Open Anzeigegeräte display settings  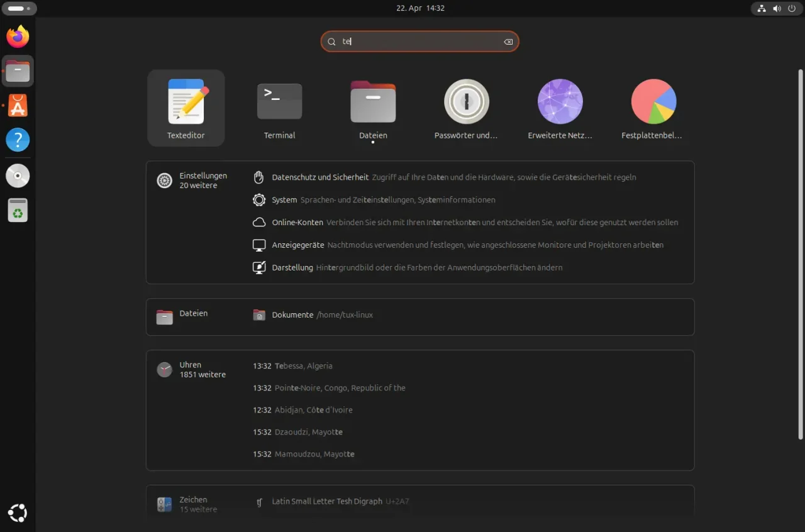[x=298, y=245]
